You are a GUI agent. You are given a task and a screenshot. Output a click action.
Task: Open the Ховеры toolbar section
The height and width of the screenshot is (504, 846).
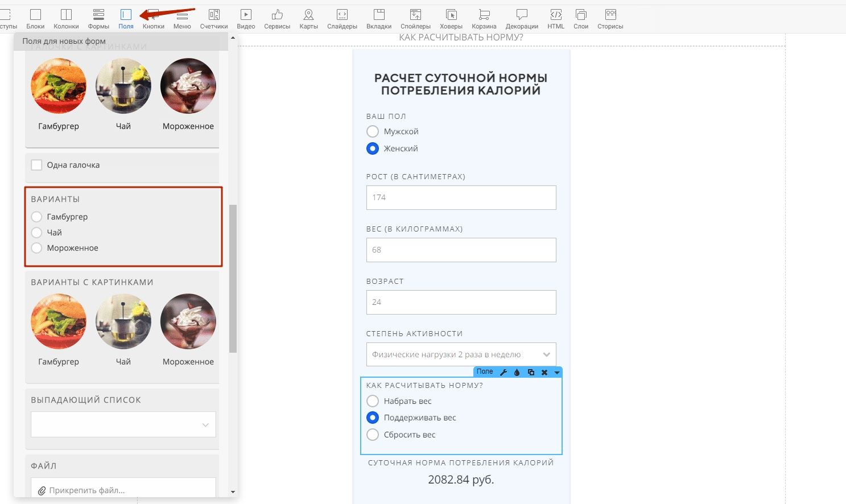click(451, 19)
